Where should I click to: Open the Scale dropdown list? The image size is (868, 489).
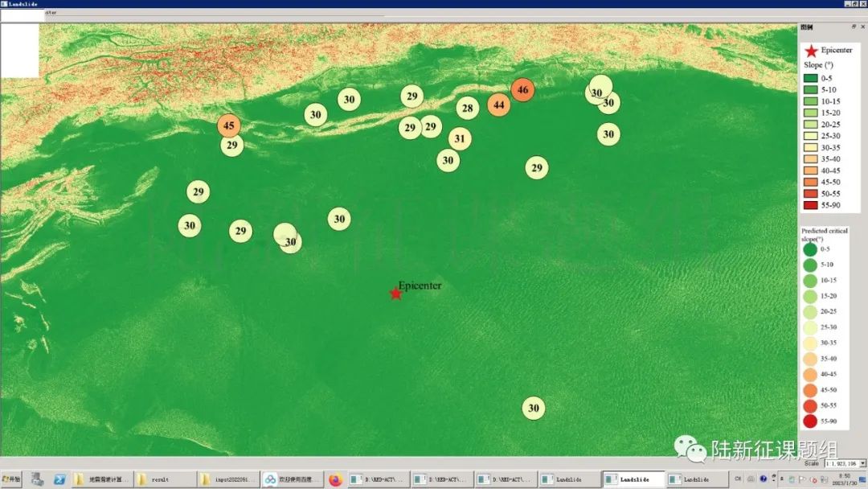(862, 463)
